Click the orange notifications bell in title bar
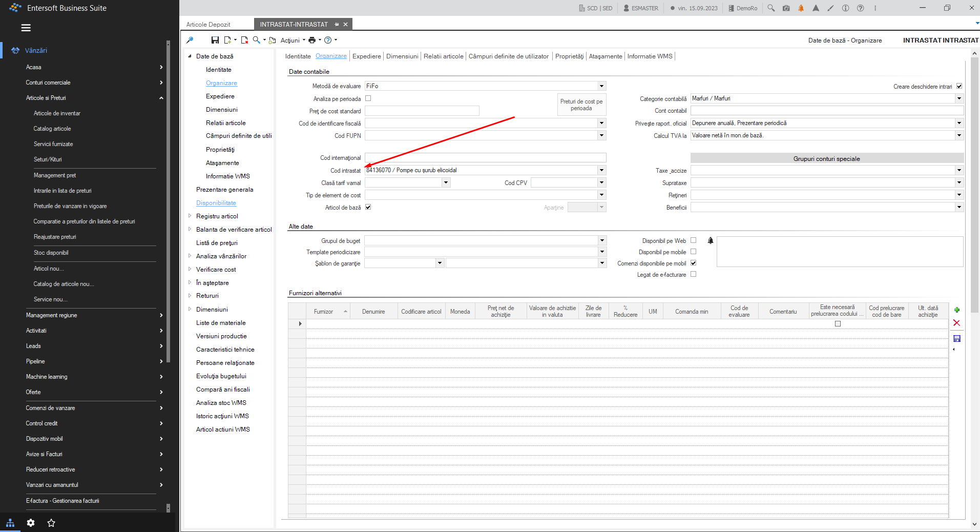 tap(801, 8)
